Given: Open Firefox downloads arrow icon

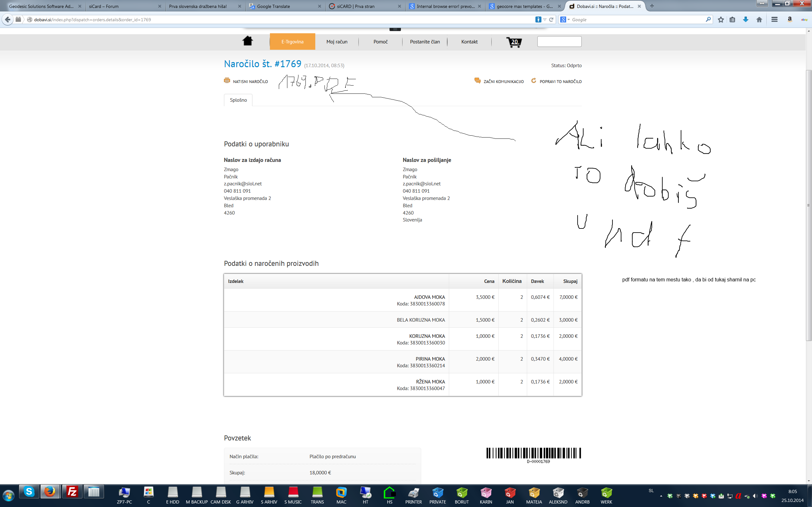Looking at the screenshot, I should point(746,20).
